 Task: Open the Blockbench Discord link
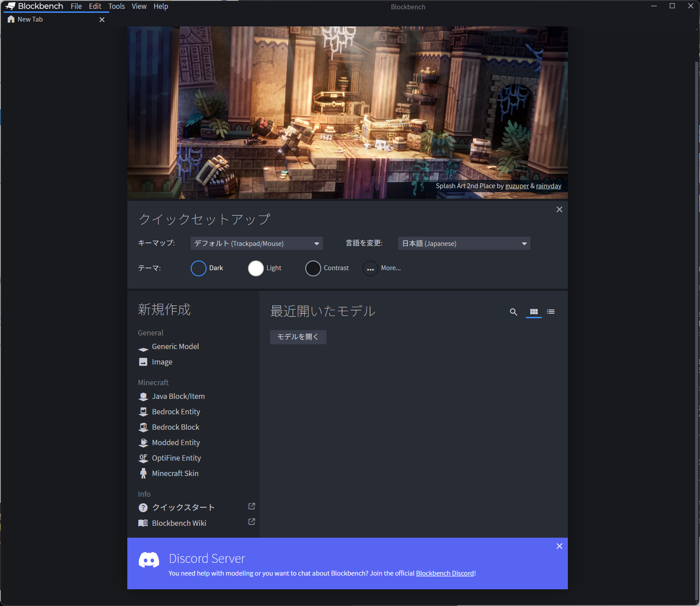point(445,573)
